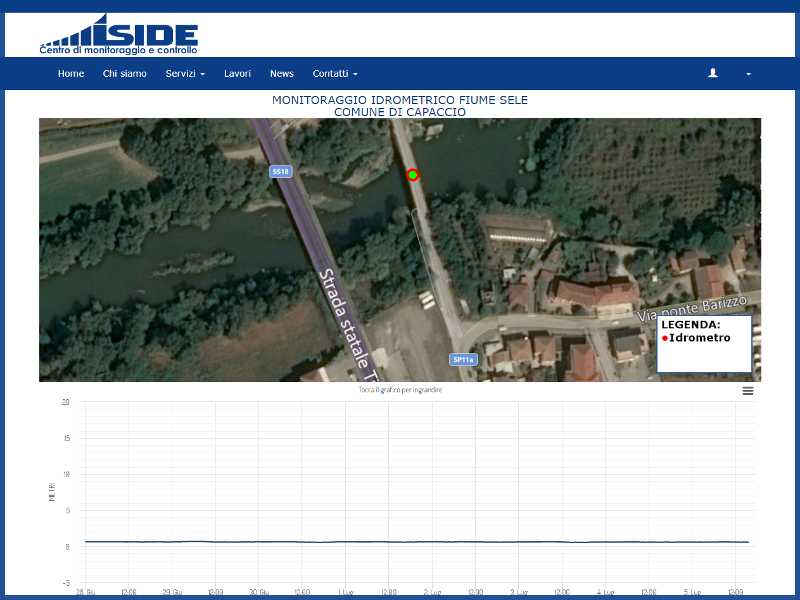Click the 'COMUNE DI CAPACCIO' subtitle

400,112
